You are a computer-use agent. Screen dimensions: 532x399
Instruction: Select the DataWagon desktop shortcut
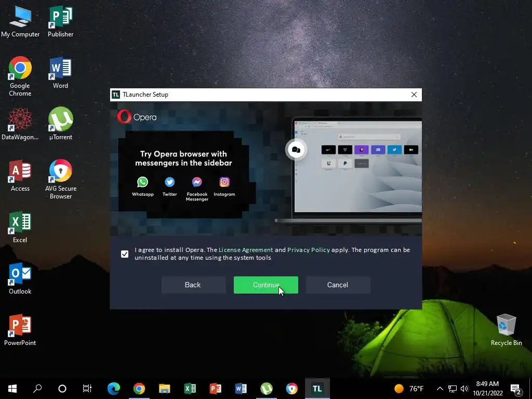20,124
